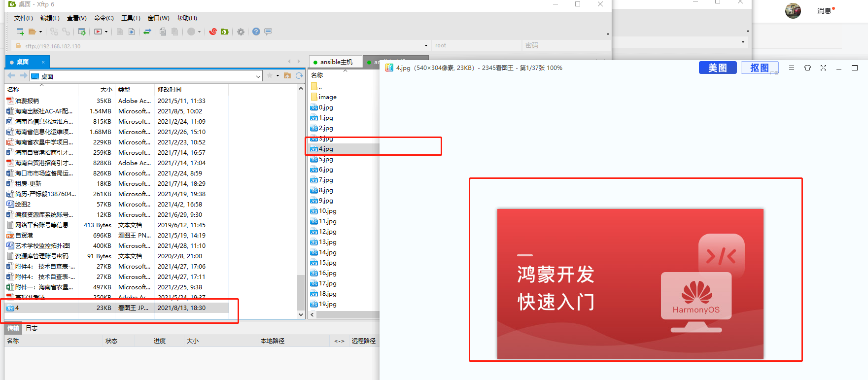Click the session properties icon with green gear
The height and width of the screenshot is (380, 868).
tap(82, 32)
